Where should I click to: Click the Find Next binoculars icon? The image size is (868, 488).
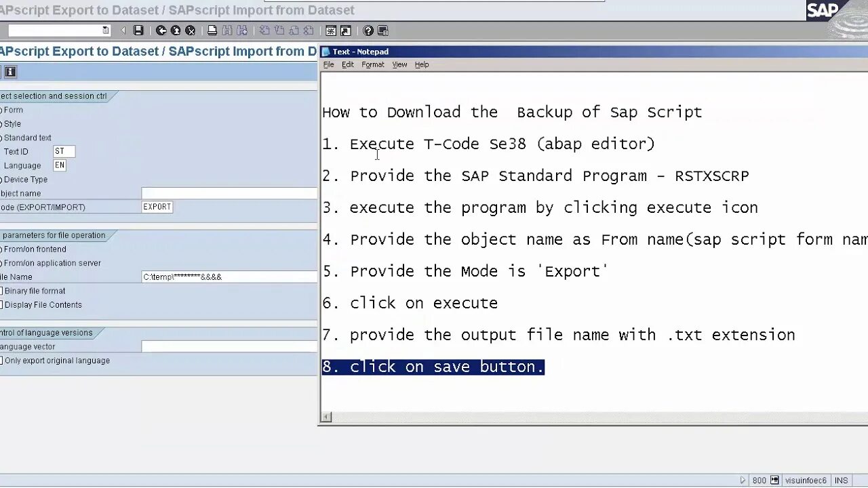click(x=242, y=30)
